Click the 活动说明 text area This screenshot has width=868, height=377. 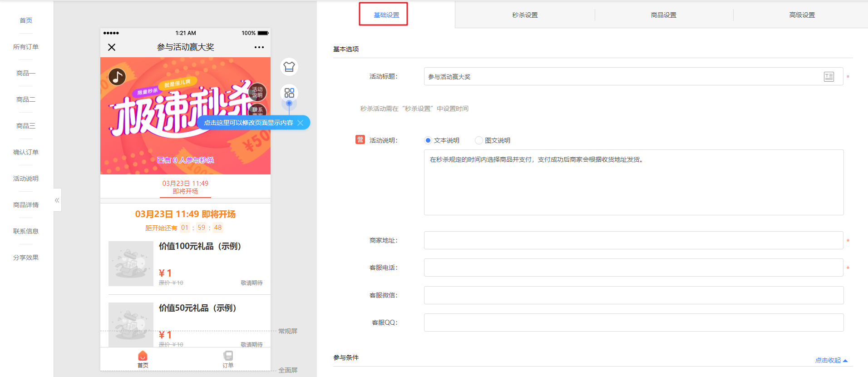(x=634, y=182)
